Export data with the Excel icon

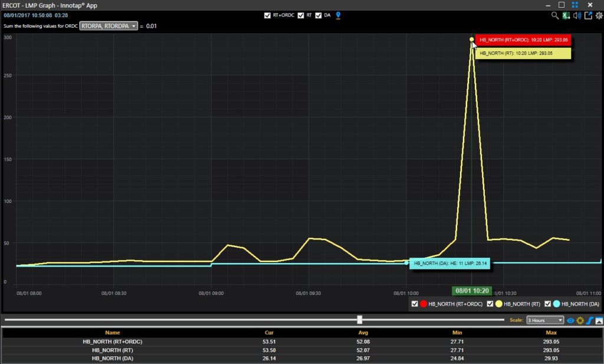tap(566, 15)
